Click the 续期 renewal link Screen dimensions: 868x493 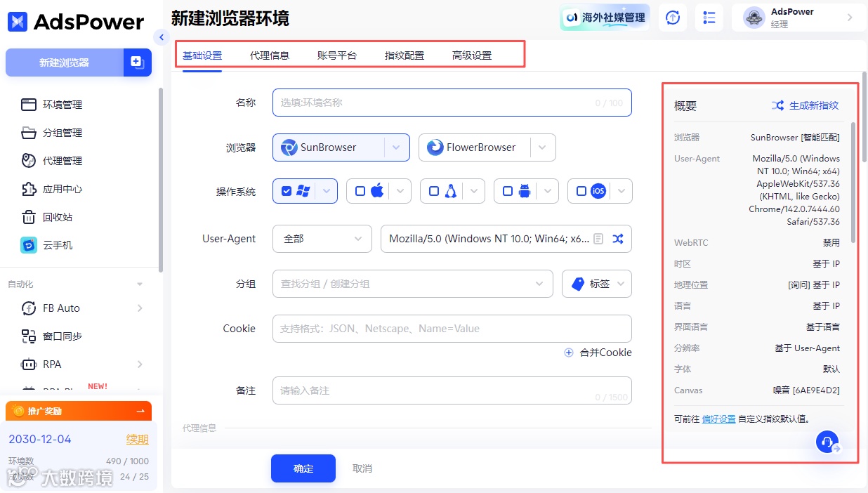pos(138,439)
